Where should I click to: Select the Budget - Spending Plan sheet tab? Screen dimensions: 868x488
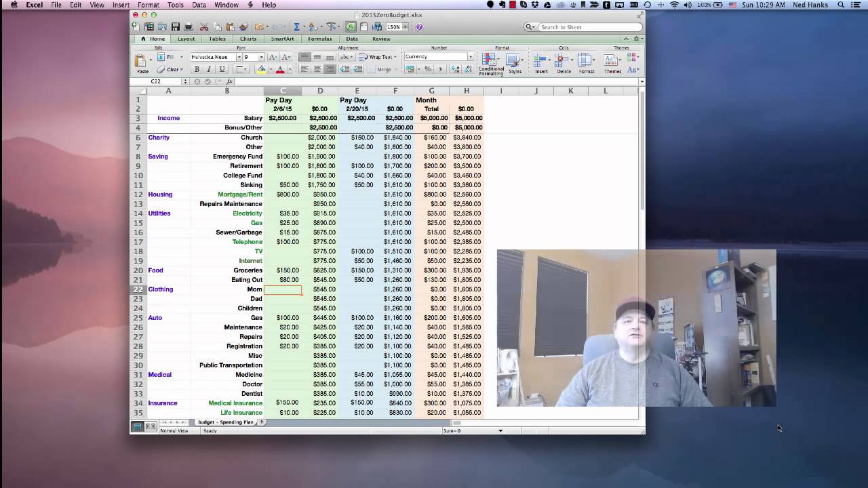point(224,422)
